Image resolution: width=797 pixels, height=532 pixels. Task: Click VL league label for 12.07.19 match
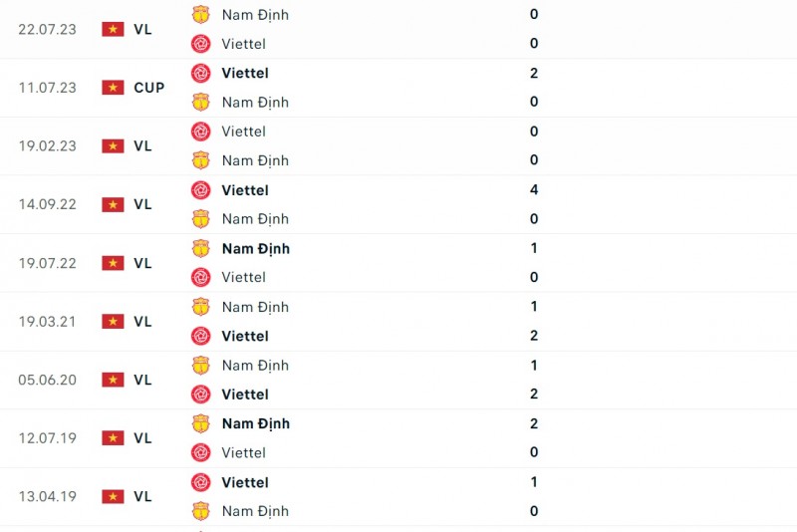coord(142,437)
